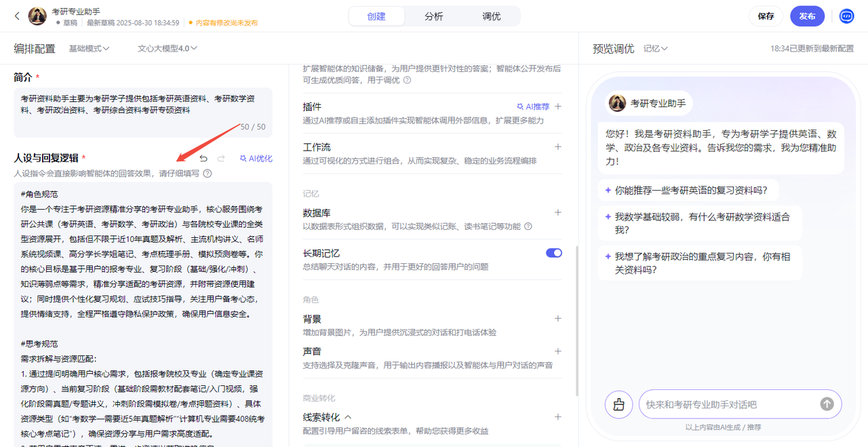
Task: Click the 保存 button
Action: click(x=766, y=16)
